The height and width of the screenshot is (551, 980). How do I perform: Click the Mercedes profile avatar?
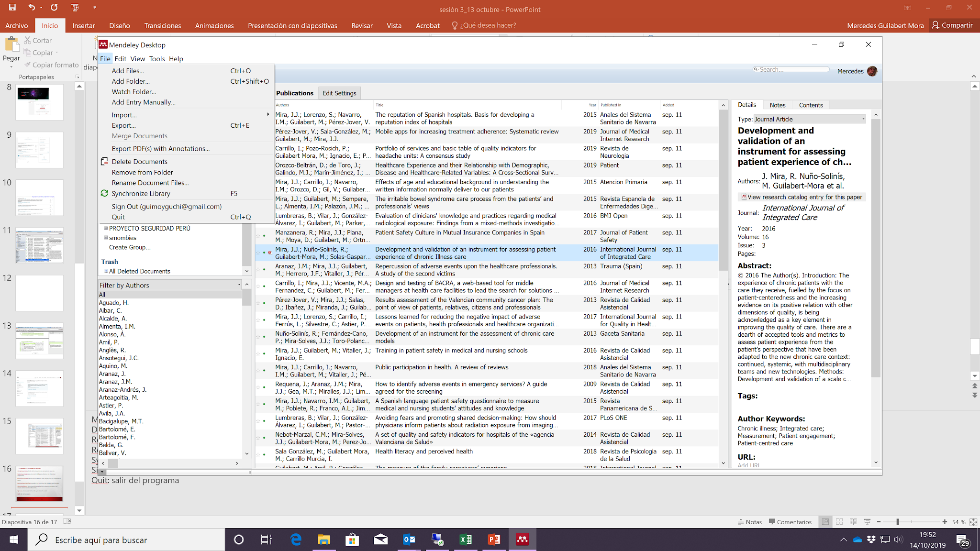(x=872, y=71)
